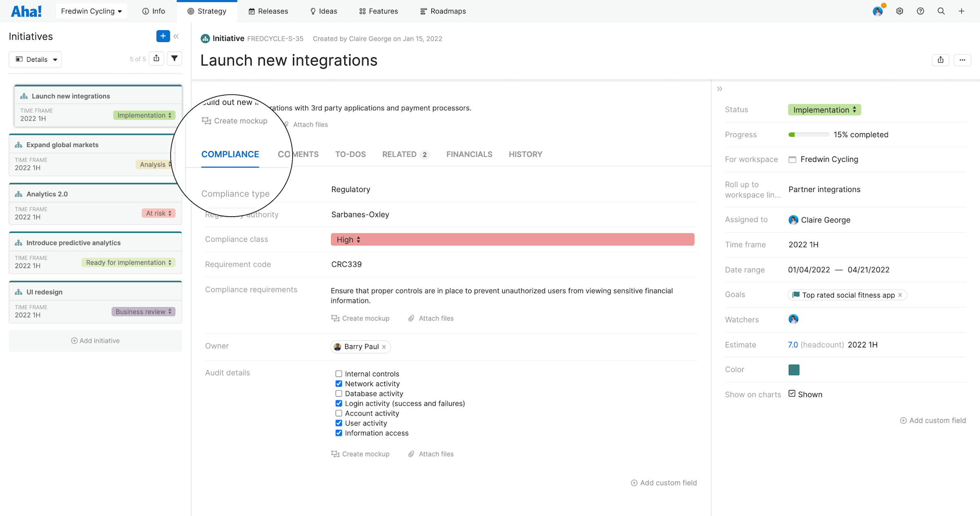
Task: Click the Attach files paperclip near Compliance requirements
Action: pyautogui.click(x=411, y=318)
